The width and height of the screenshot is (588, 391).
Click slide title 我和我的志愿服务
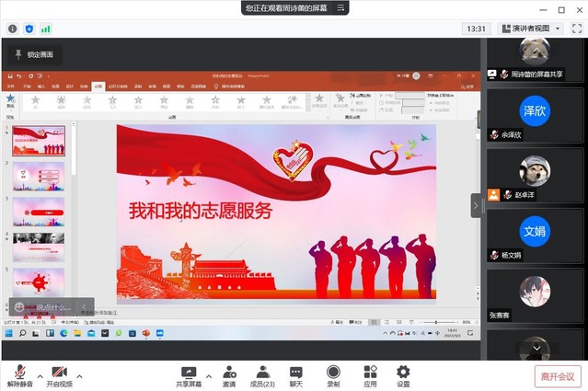click(201, 211)
